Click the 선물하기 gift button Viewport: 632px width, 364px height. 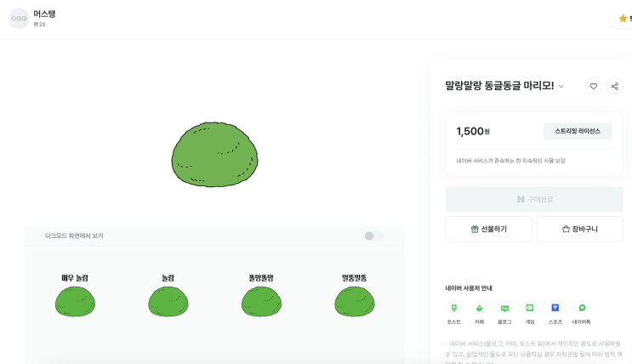(x=488, y=229)
